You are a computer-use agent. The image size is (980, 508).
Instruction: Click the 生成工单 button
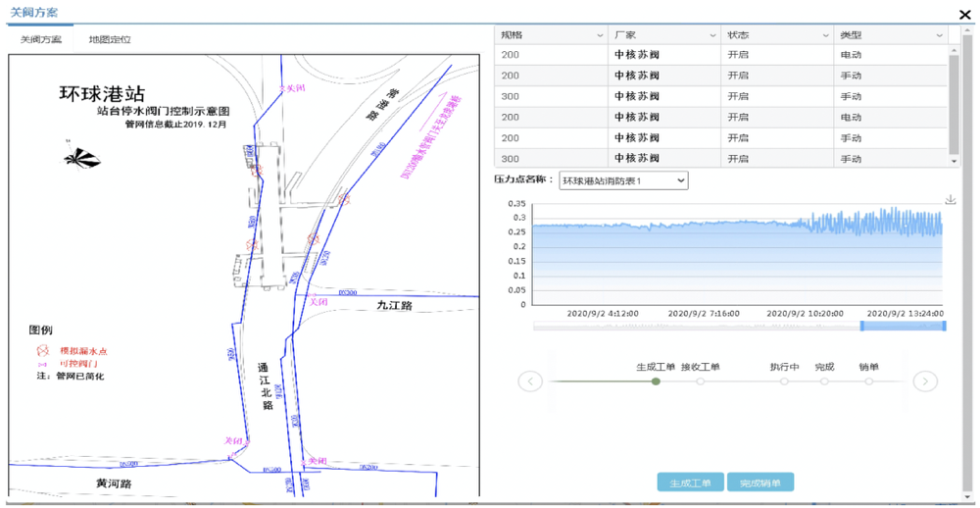pyautogui.click(x=690, y=483)
